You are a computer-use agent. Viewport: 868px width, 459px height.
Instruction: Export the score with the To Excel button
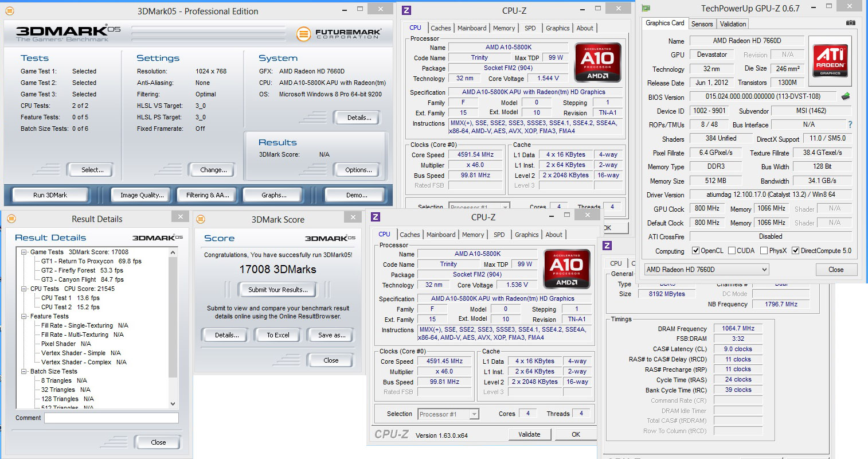(278, 335)
